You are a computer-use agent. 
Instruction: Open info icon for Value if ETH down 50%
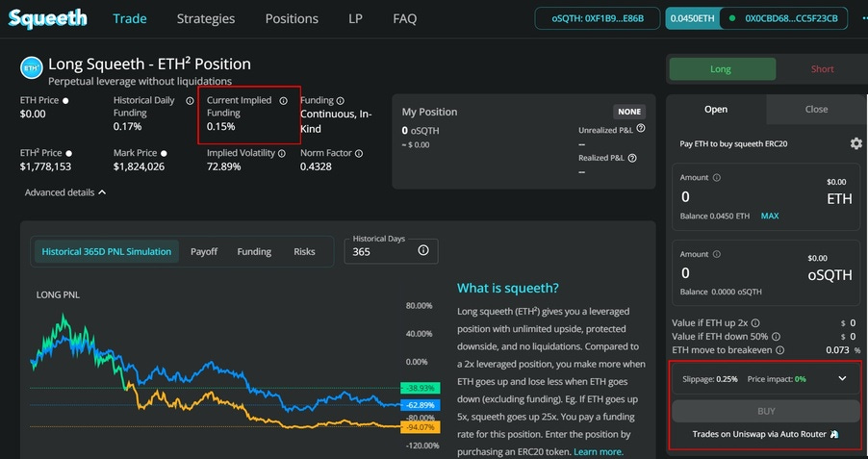click(x=777, y=337)
